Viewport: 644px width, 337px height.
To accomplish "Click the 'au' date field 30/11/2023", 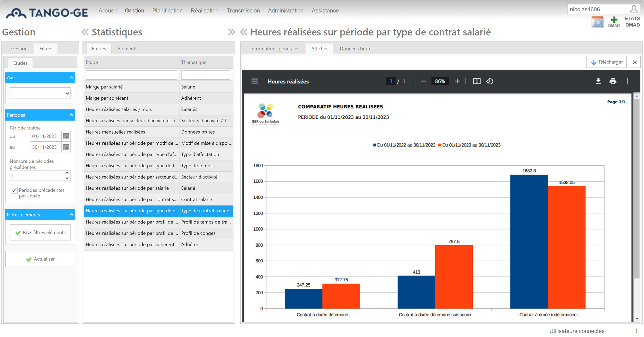I will [46, 147].
